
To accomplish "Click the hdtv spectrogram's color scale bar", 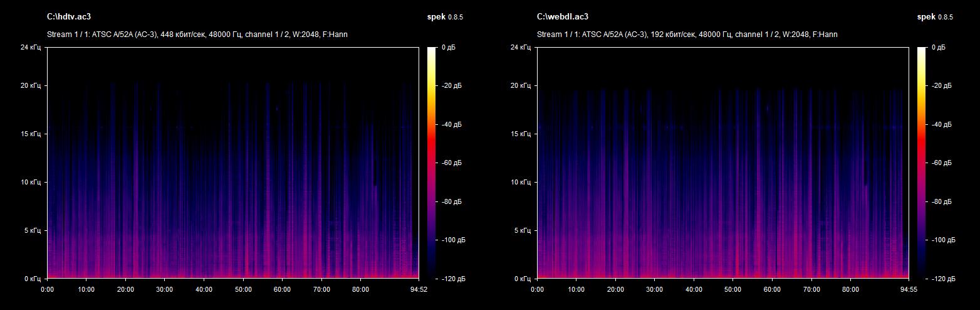I will point(432,163).
